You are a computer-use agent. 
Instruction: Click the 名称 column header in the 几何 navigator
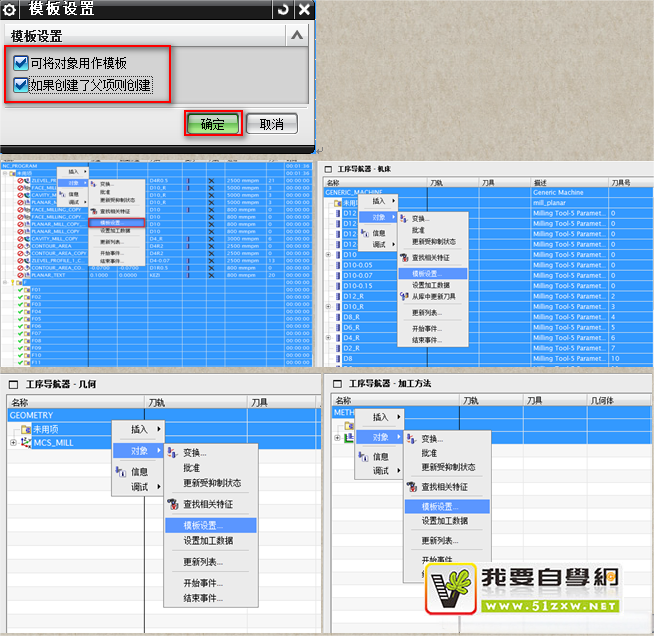pyautogui.click(x=21, y=401)
